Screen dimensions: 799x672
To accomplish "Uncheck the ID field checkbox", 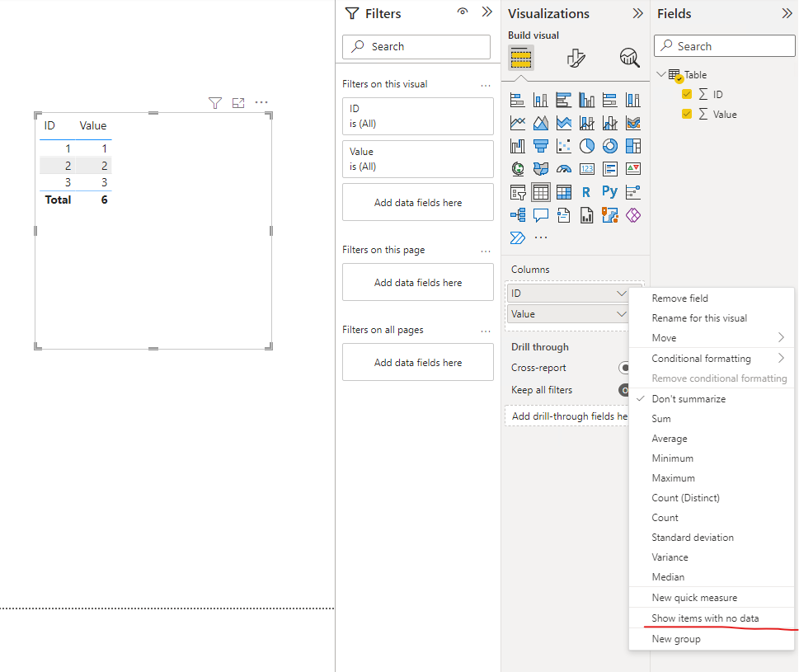I will click(686, 94).
